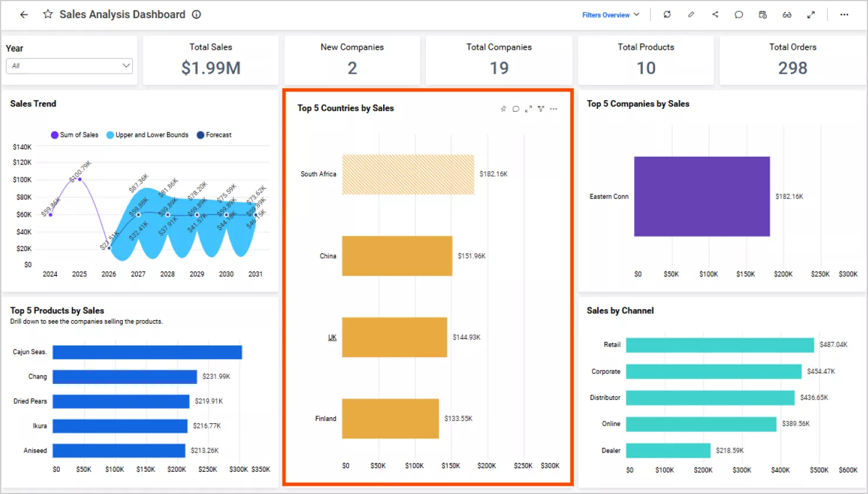
Task: Open dashboard info icon beside title
Action: pyautogui.click(x=197, y=15)
